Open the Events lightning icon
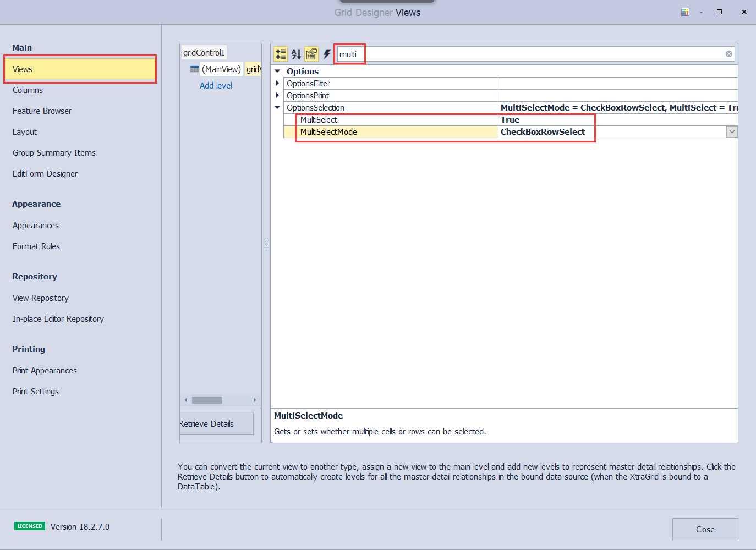The image size is (756, 550). [327, 54]
